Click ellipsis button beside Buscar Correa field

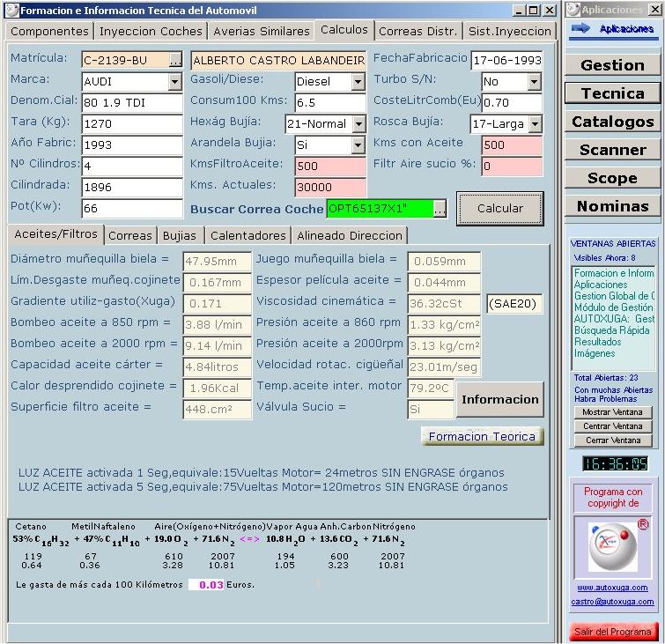click(x=440, y=209)
